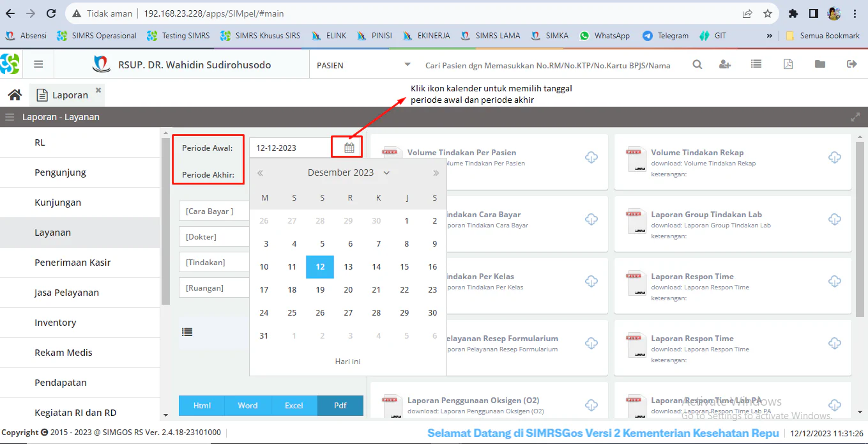The height and width of the screenshot is (444, 868).
Task: Bookmark this page with star icon
Action: [x=767, y=13]
